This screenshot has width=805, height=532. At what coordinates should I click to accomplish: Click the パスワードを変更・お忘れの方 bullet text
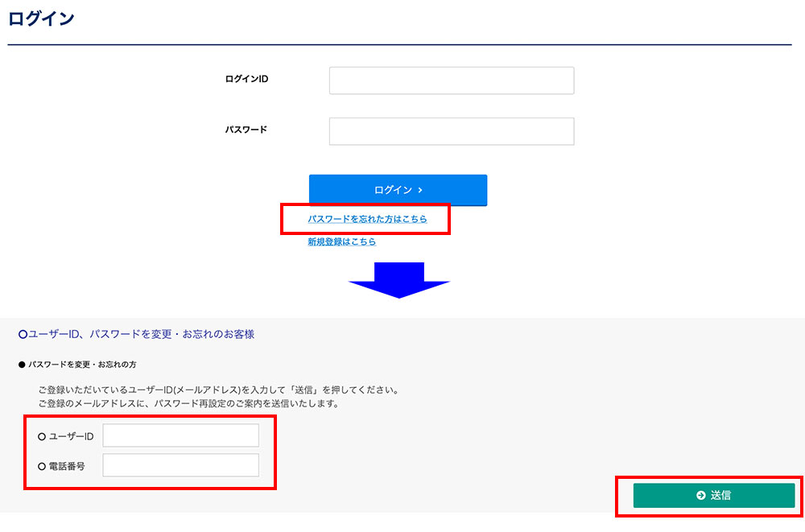click(x=82, y=365)
